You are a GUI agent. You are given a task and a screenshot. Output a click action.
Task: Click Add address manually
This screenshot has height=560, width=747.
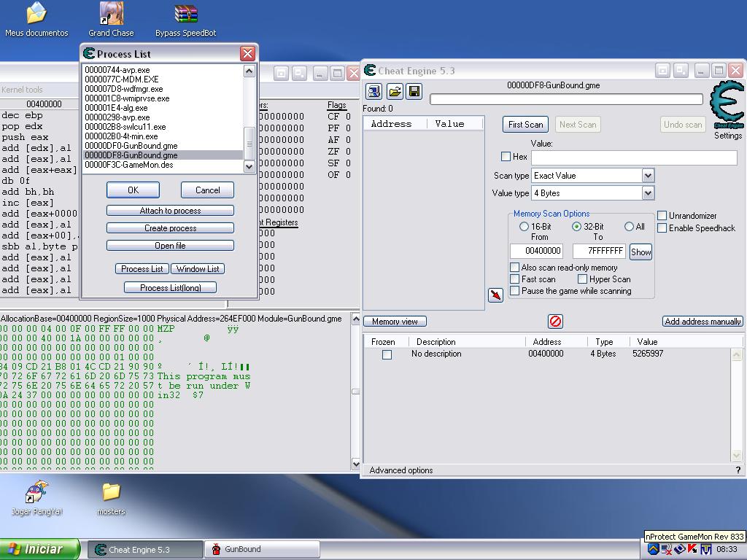(703, 322)
